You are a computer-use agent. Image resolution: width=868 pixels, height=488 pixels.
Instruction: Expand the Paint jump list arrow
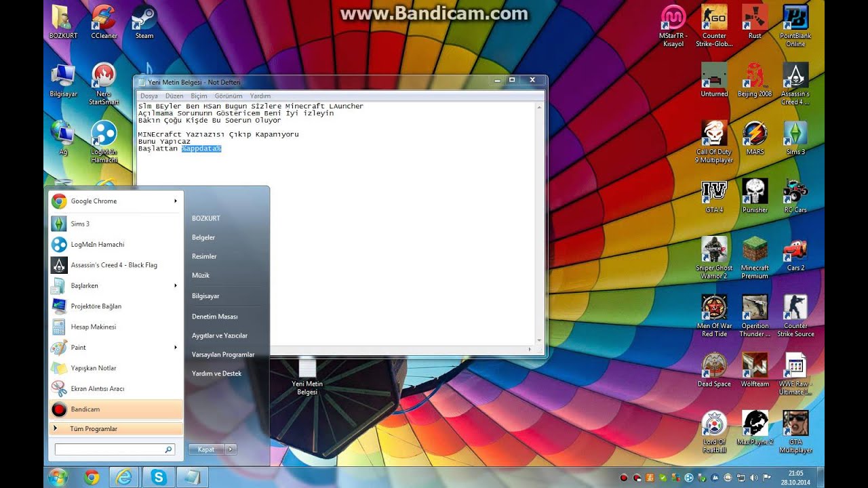(x=175, y=348)
